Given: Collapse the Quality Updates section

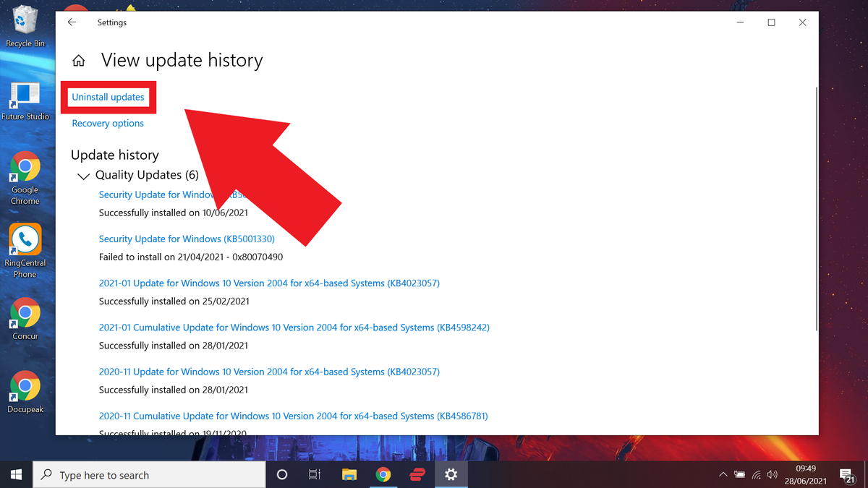Looking at the screenshot, I should click(83, 175).
